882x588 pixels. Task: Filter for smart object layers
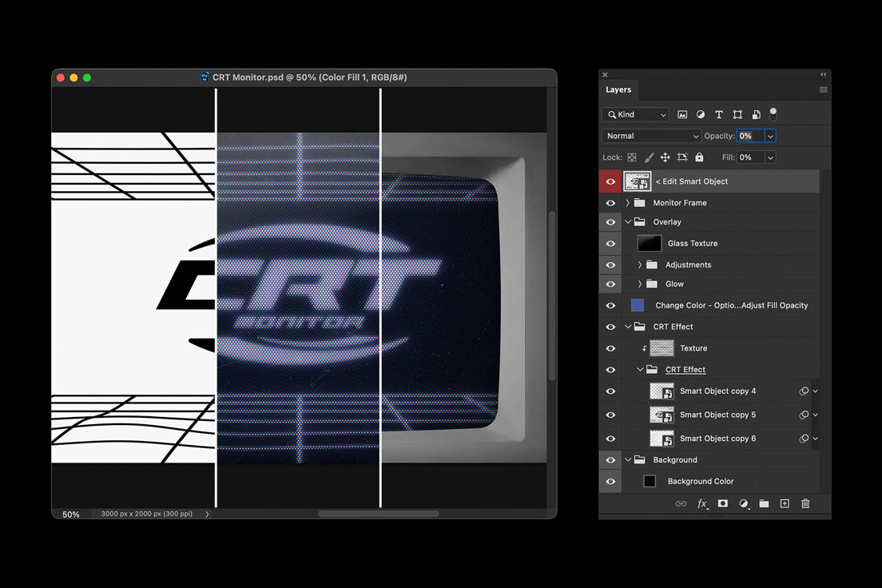755,114
